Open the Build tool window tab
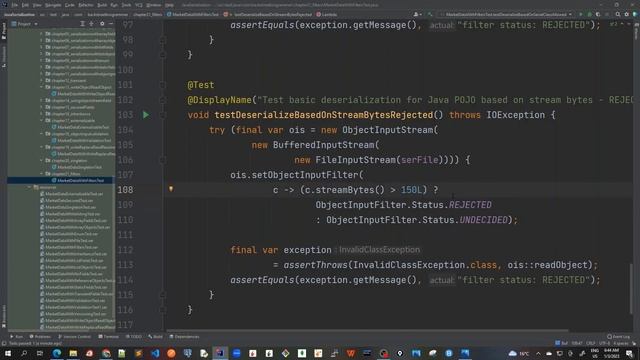This screenshot has height=360, width=640. click(x=155, y=337)
